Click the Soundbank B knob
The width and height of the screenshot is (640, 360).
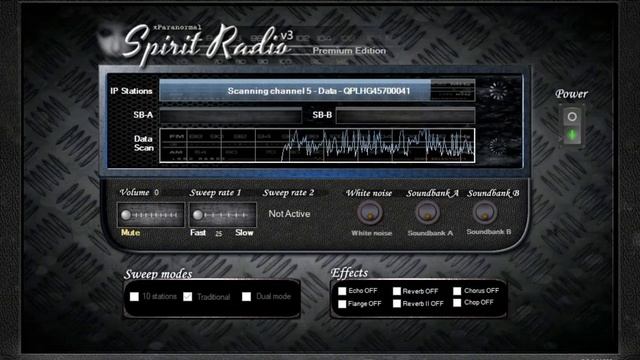tap(484, 213)
